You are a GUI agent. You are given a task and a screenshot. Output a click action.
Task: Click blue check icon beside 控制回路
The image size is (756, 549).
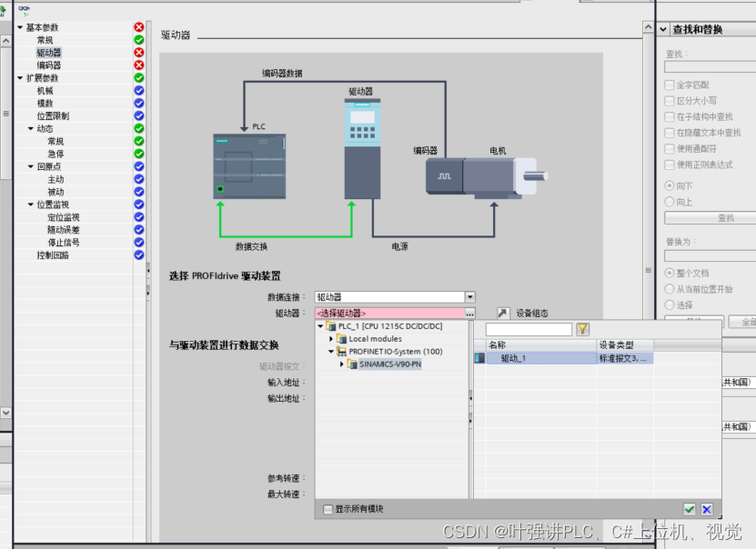point(139,255)
